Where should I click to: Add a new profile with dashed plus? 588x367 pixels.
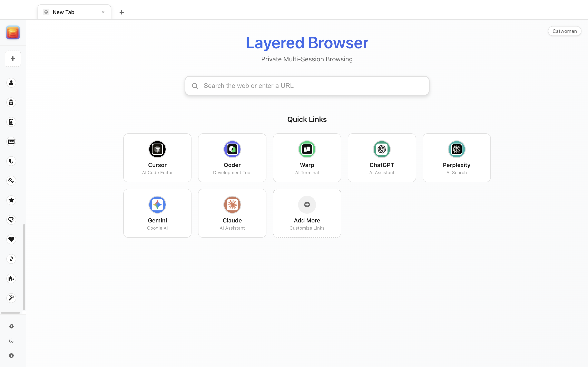(x=13, y=59)
